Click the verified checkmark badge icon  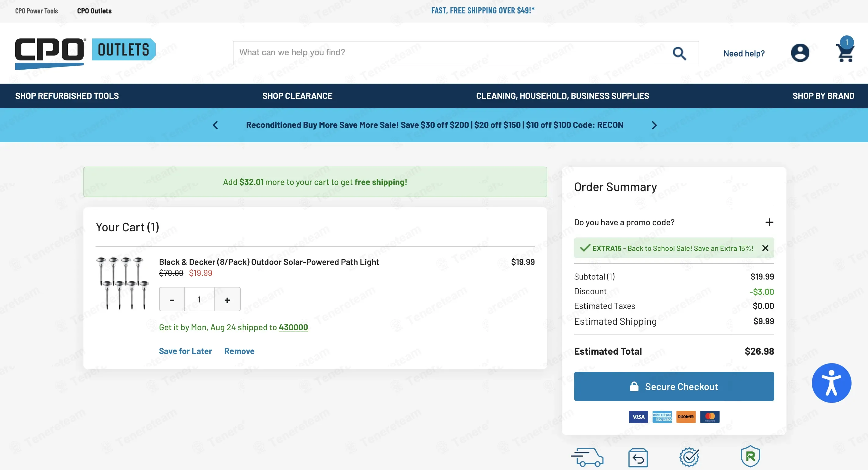click(x=689, y=457)
